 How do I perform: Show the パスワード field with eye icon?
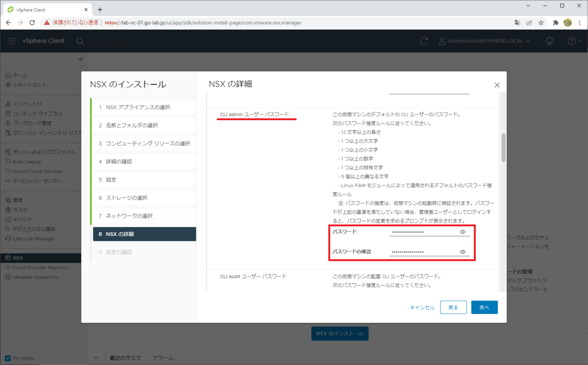pyautogui.click(x=463, y=232)
